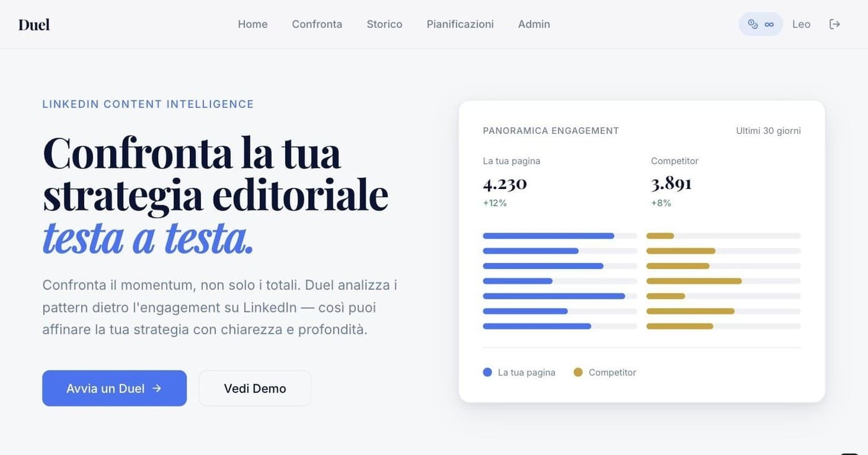868x455 pixels.
Task: Click the PANORAMICA ENGAGEMENT card title
Action: click(551, 131)
